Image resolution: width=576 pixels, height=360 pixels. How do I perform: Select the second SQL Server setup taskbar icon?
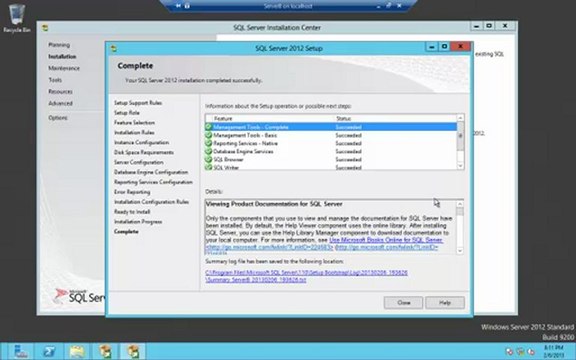click(134, 352)
